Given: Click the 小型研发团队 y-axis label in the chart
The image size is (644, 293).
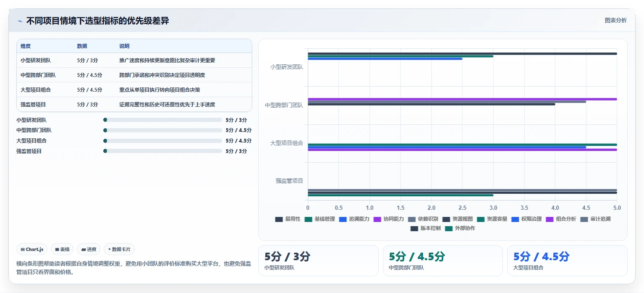Looking at the screenshot, I should click(x=287, y=67).
